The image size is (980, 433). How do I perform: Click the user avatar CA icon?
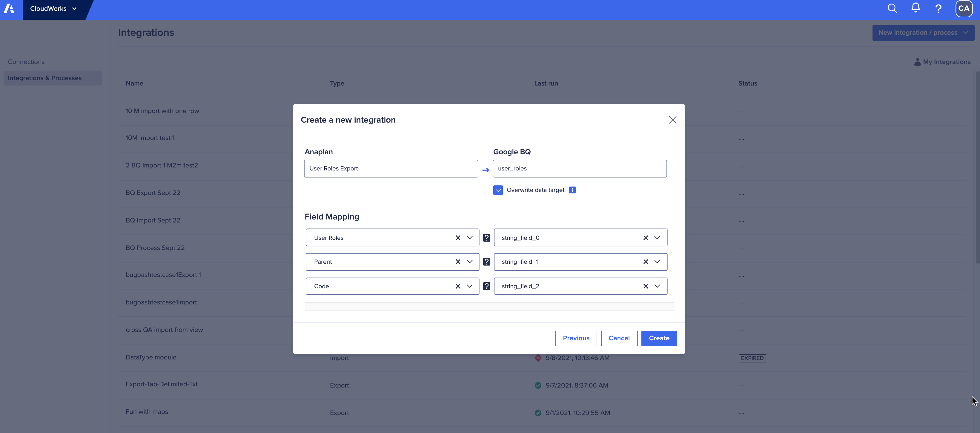(965, 9)
